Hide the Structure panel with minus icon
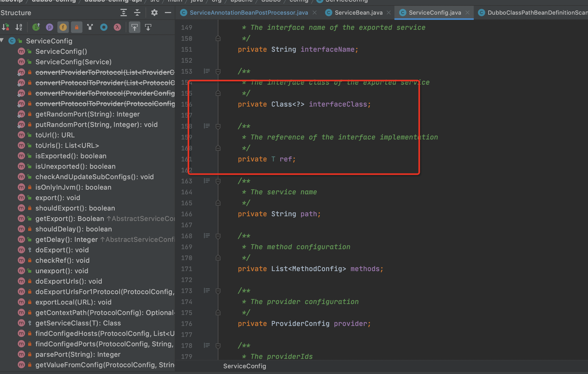The image size is (588, 374). [x=168, y=13]
